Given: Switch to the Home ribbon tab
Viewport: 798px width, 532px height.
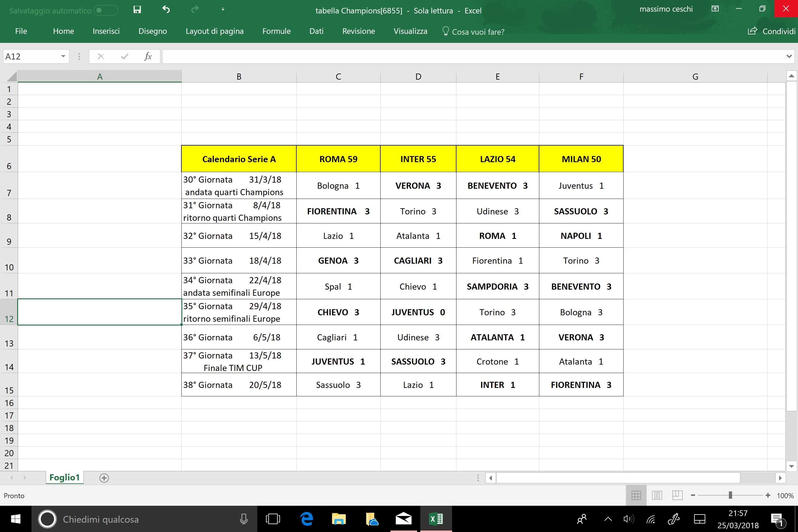Looking at the screenshot, I should (x=64, y=31).
